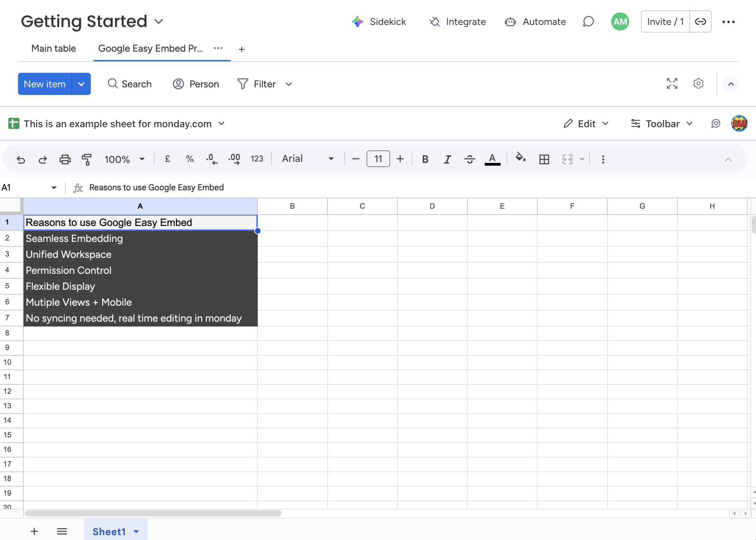Click the font size input field
Viewport: 756px width, 540px height.
pos(378,159)
